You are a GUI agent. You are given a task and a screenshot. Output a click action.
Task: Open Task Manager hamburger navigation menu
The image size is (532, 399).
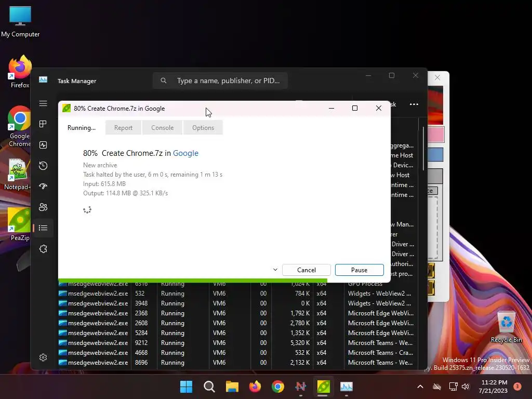[43, 103]
